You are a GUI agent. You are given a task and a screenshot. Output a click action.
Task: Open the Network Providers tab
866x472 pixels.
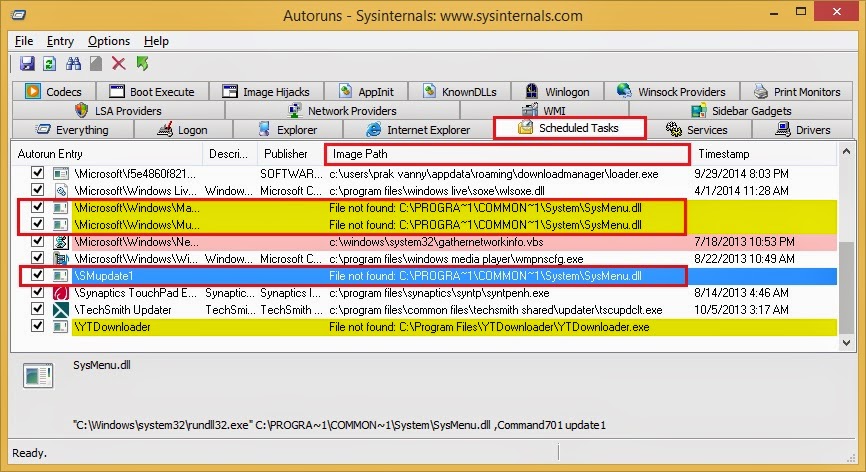(x=342, y=111)
